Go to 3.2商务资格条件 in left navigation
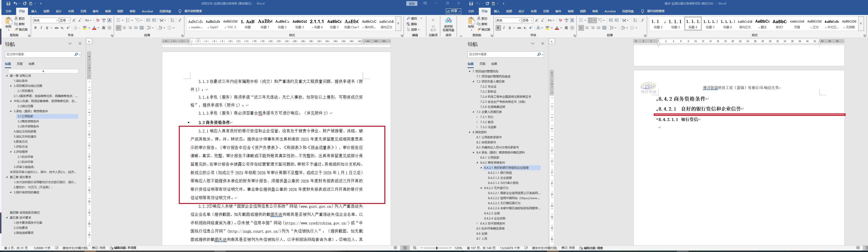The height and width of the screenshot is (252, 868). 28,121
